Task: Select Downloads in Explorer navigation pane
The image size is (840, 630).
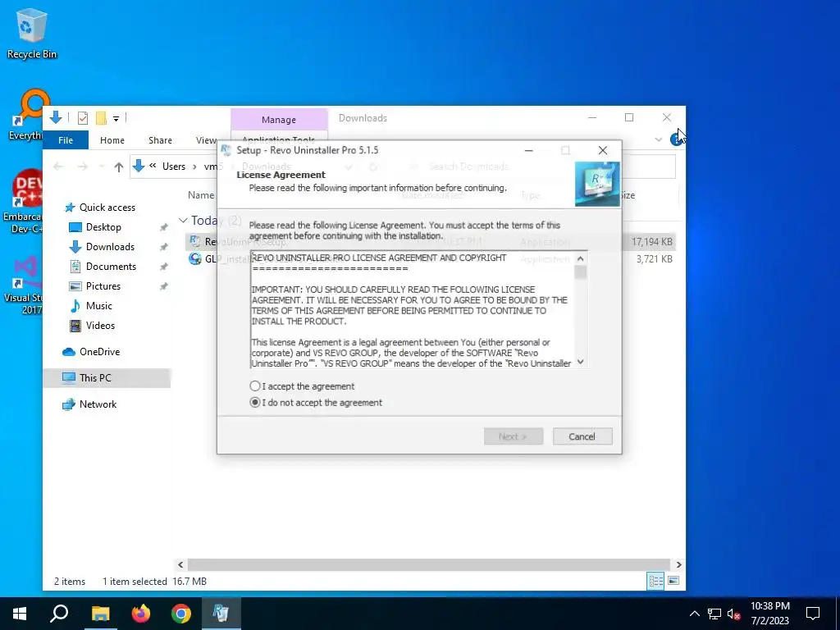Action: [x=110, y=247]
